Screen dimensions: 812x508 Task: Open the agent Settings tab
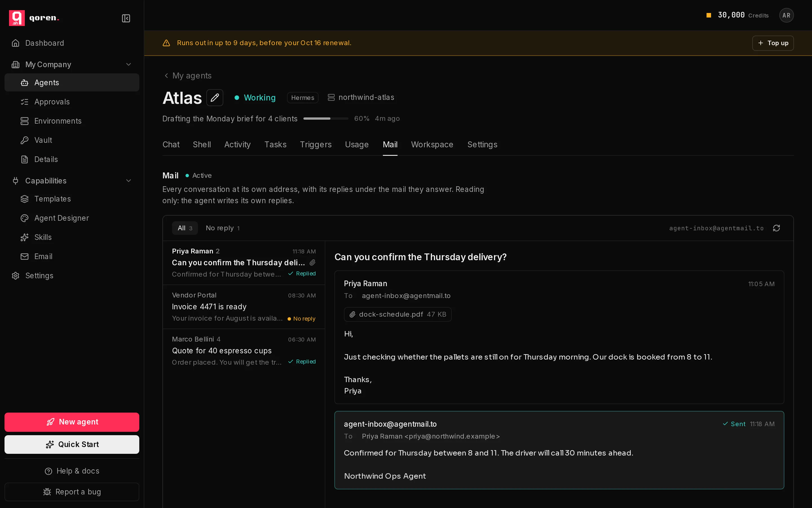point(482,144)
